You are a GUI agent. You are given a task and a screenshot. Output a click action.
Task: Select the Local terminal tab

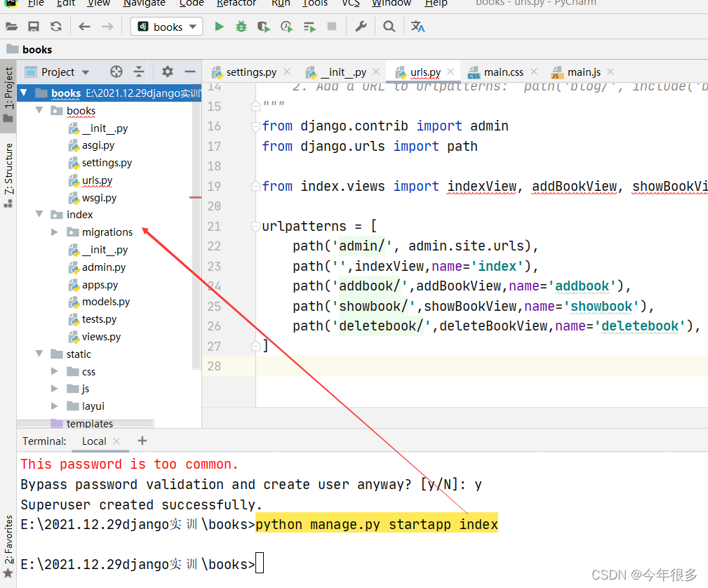point(94,441)
